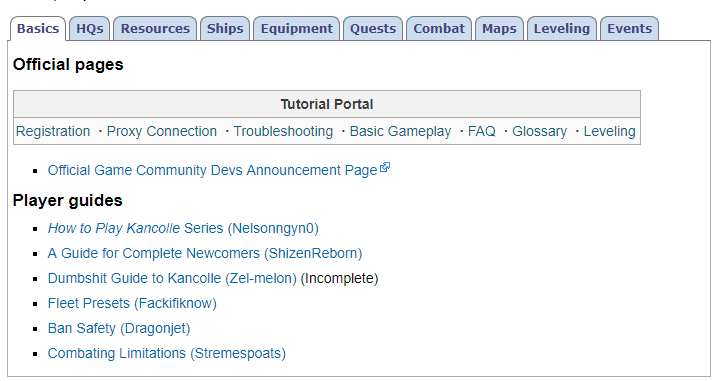Switch to the Events tab
The width and height of the screenshot is (726, 381).
[629, 29]
